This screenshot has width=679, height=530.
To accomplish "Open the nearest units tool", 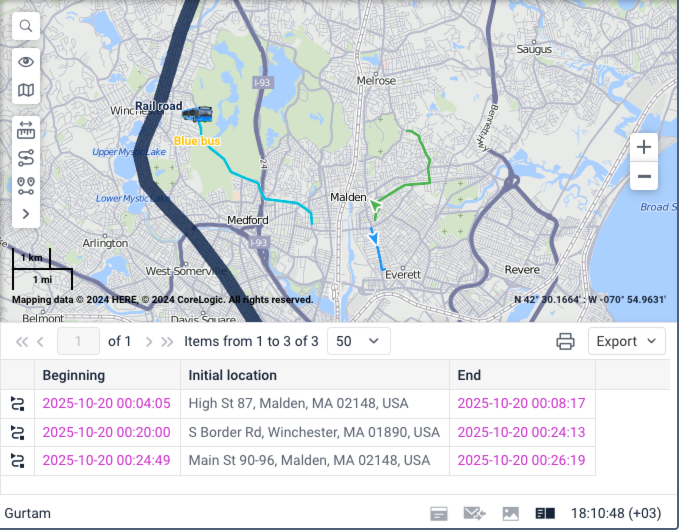I will click(x=26, y=185).
